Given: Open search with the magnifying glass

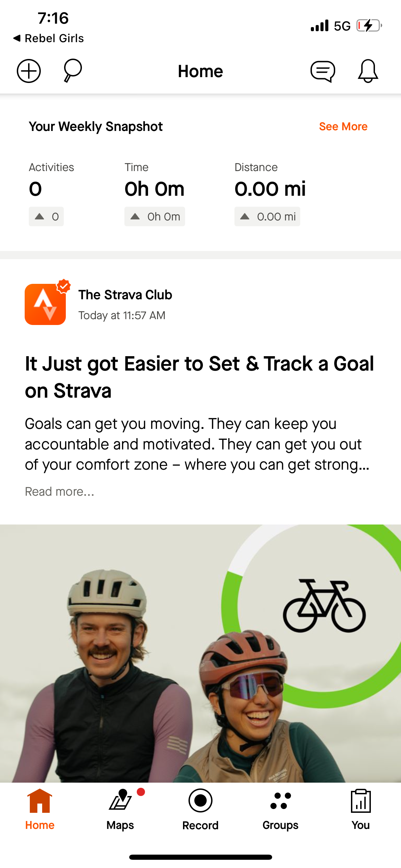Looking at the screenshot, I should click(70, 71).
